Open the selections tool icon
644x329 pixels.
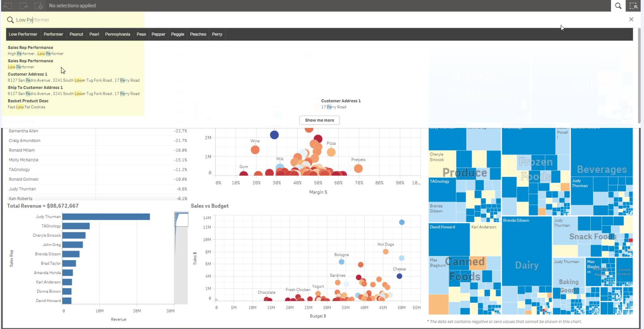click(x=633, y=6)
